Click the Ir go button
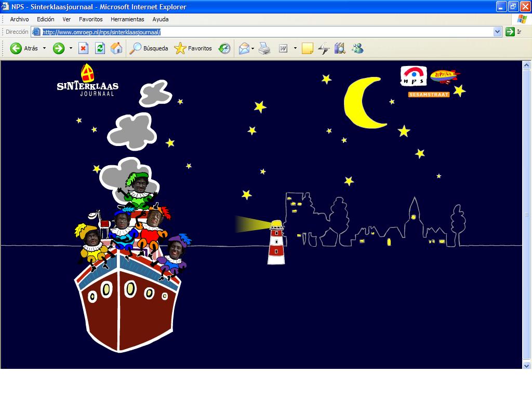The width and height of the screenshot is (532, 399). (513, 32)
